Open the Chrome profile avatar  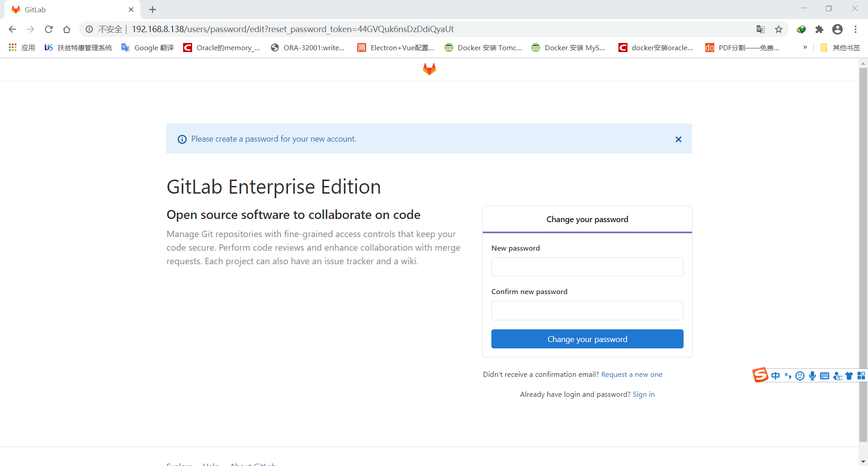pyautogui.click(x=837, y=29)
